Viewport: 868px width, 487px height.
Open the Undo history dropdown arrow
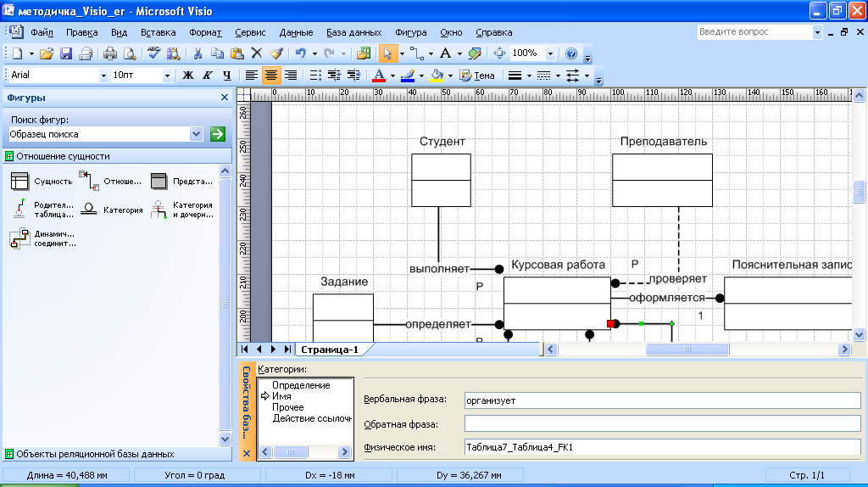coord(314,53)
